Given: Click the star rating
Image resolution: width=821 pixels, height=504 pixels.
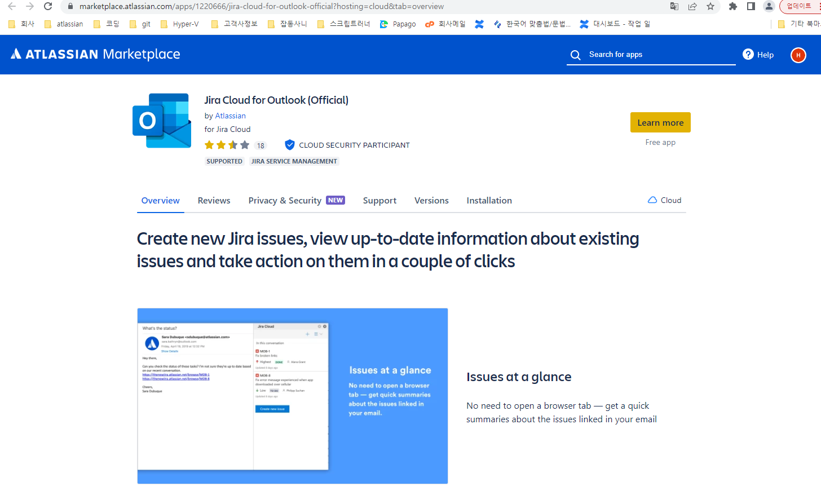Looking at the screenshot, I should pos(227,145).
